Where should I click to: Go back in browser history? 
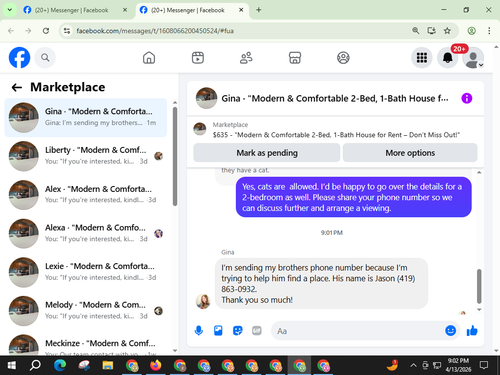coord(11,31)
